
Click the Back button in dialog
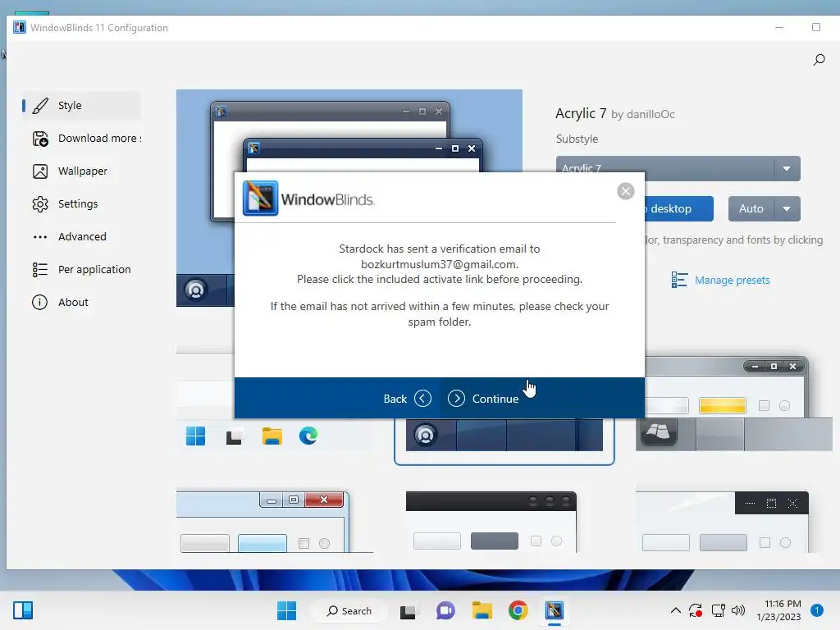click(x=407, y=399)
